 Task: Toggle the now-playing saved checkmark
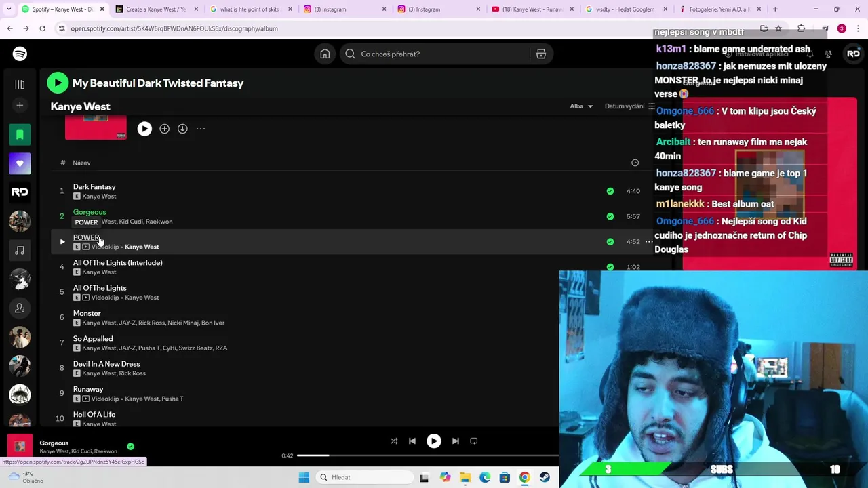pyautogui.click(x=130, y=447)
